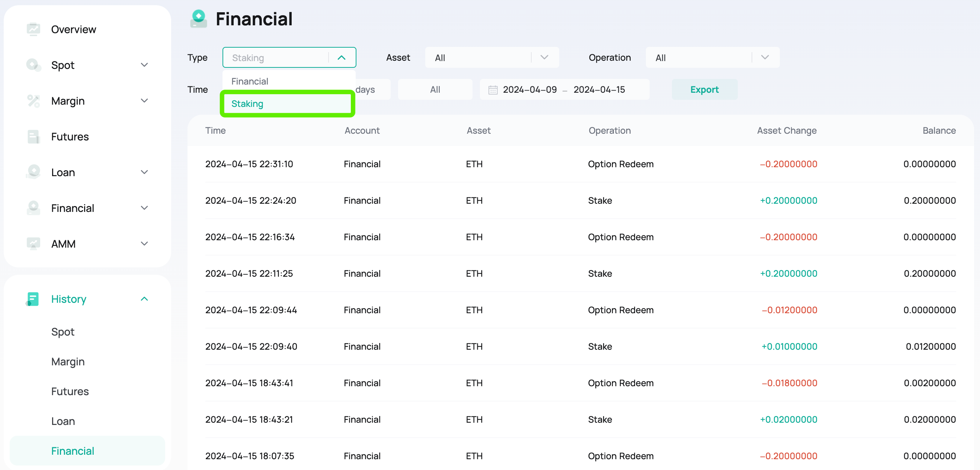Open Margin history under History
980x470 pixels.
pos(68,362)
